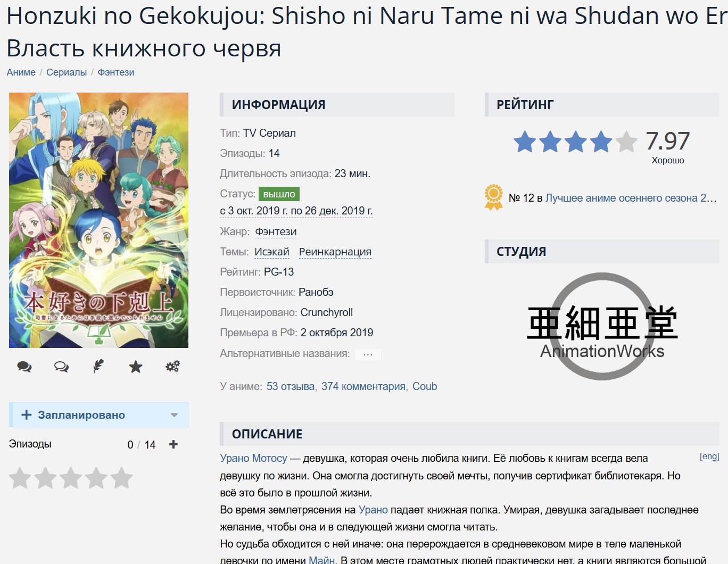Open the Исэкай theme tag
The image size is (728, 564).
[272, 252]
